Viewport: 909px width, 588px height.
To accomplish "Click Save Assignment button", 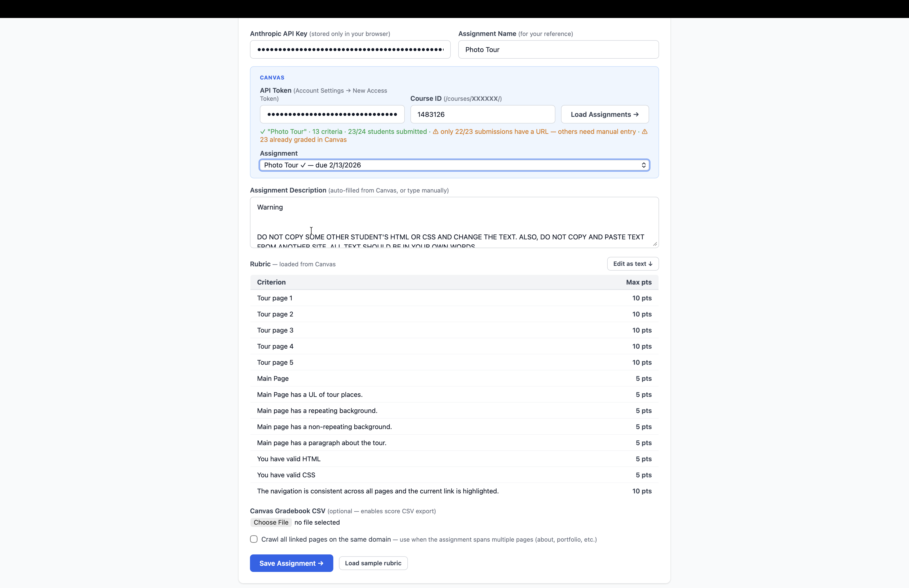I will [291, 563].
